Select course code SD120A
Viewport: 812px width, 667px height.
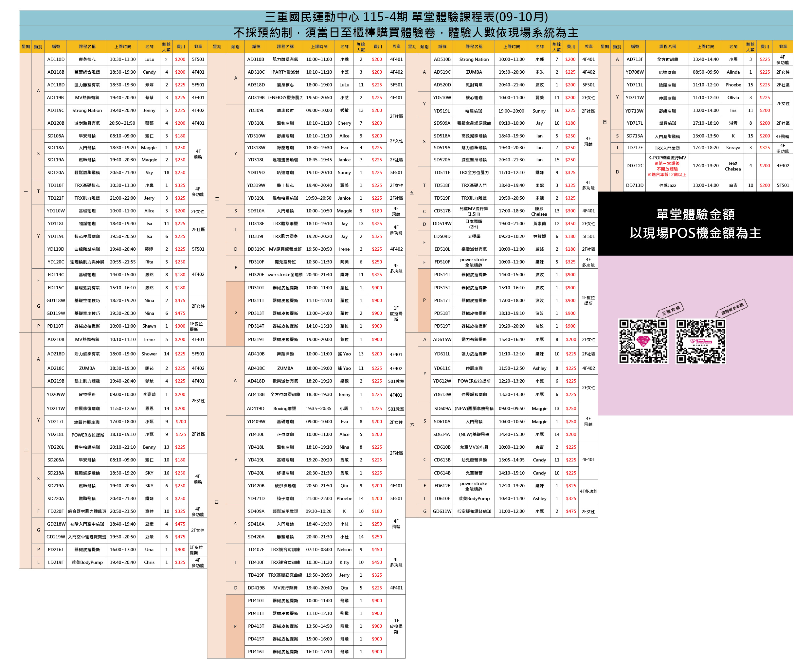click(x=56, y=173)
